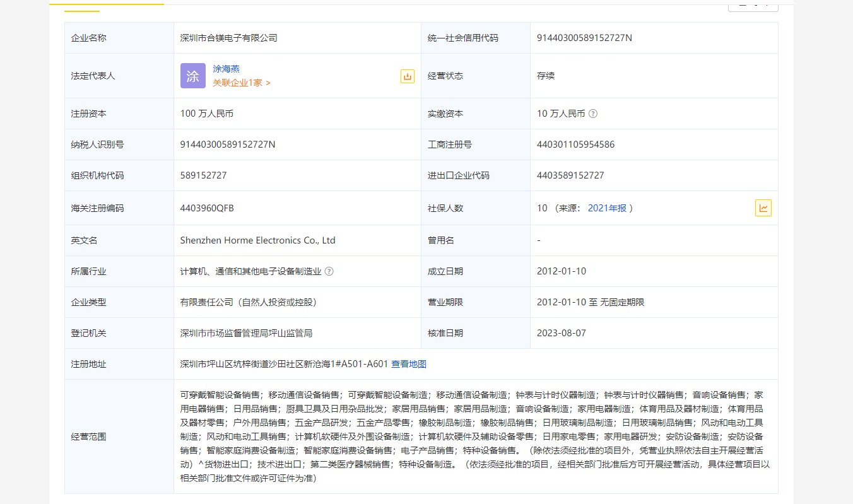Click industry 计算机、通信和其他电子设备制造业

pos(251,271)
